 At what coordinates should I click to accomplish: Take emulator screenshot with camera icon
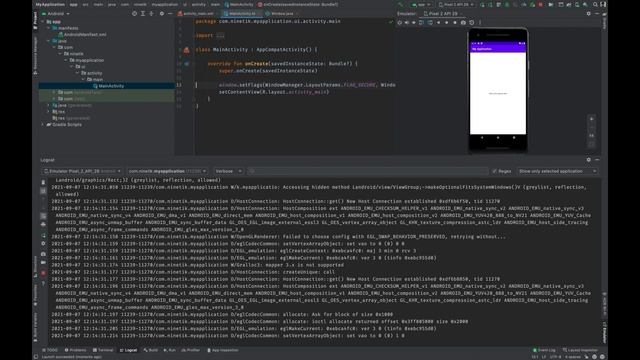pyautogui.click(x=463, y=23)
